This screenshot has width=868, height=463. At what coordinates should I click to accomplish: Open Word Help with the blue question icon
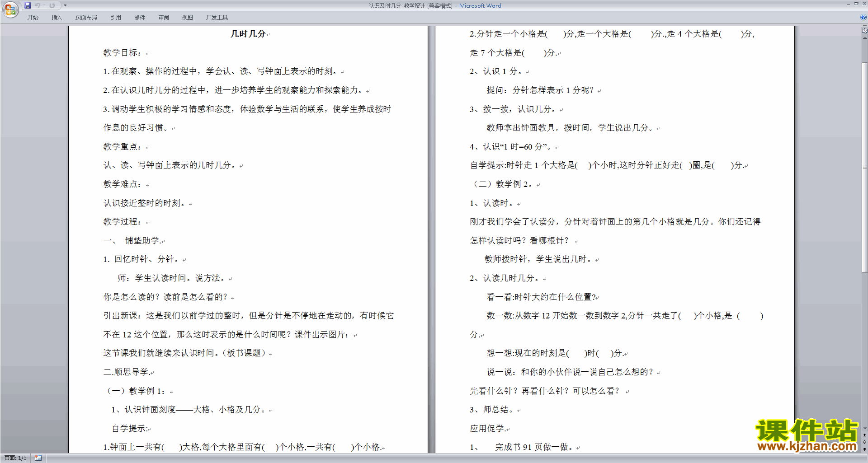pos(863,17)
